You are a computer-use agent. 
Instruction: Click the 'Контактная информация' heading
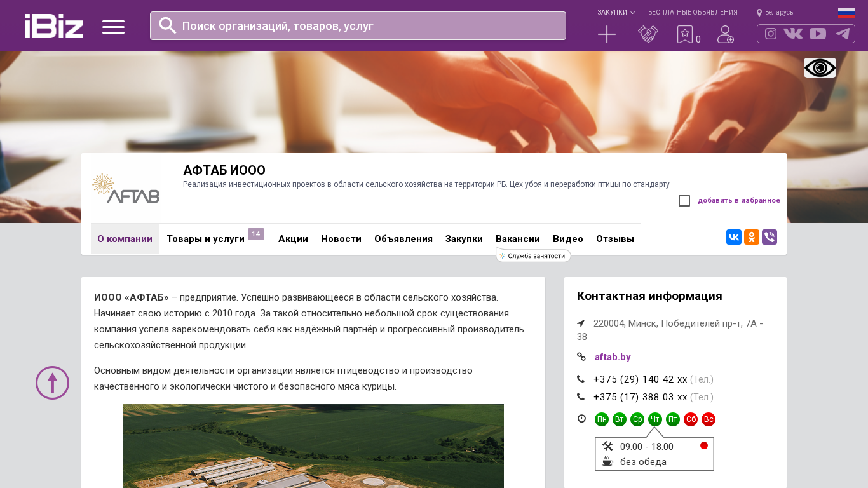(649, 296)
